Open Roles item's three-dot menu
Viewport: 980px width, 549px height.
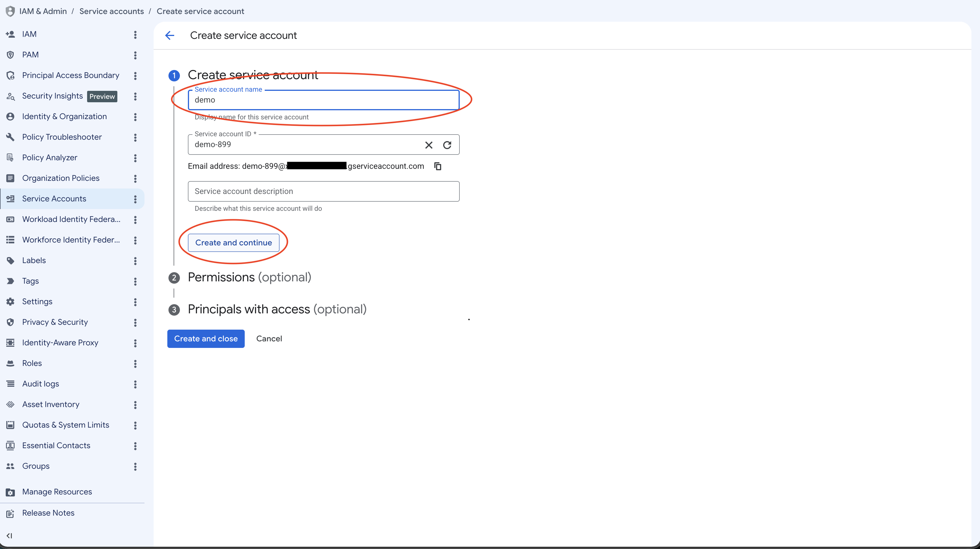(135, 364)
